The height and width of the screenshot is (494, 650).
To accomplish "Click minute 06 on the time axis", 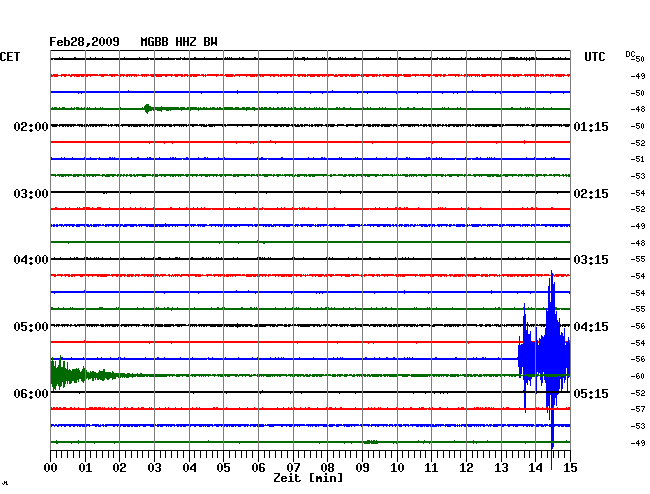I will click(x=258, y=467).
